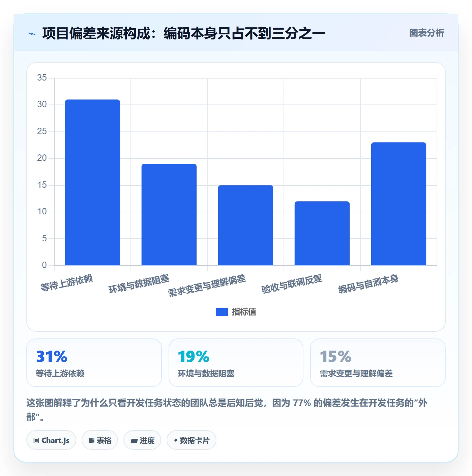Click the summary sentence mentioning 77%

click(x=227, y=410)
